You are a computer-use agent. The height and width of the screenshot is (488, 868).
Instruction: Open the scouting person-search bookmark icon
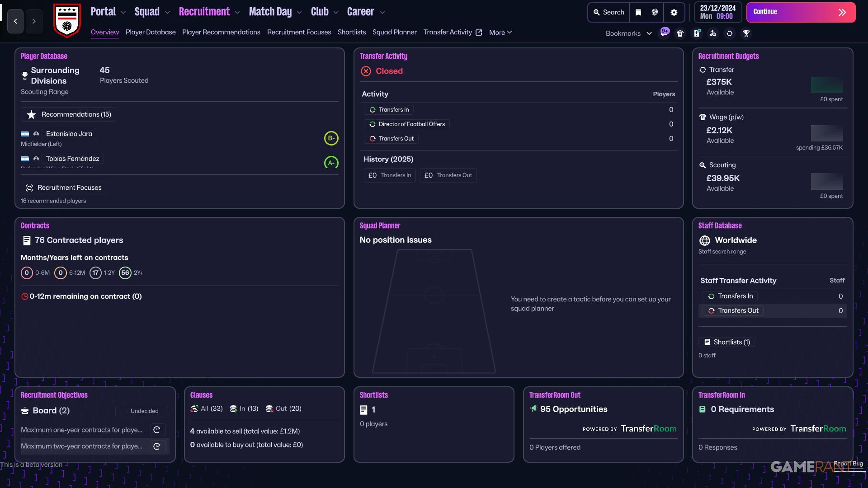click(x=713, y=33)
